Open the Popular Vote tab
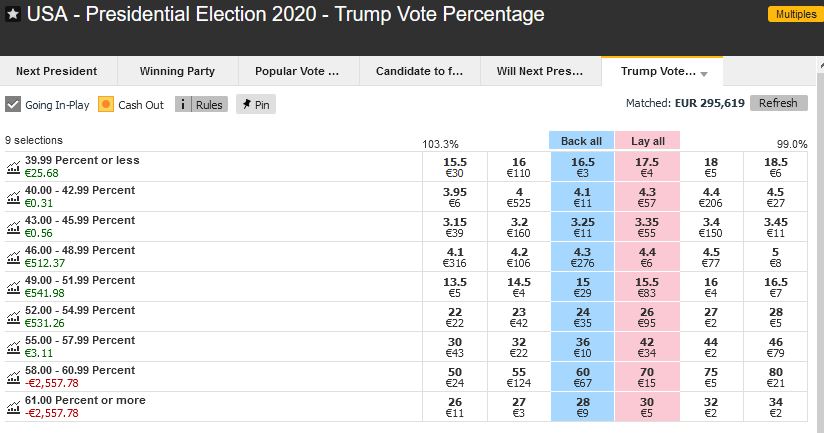 click(x=297, y=71)
